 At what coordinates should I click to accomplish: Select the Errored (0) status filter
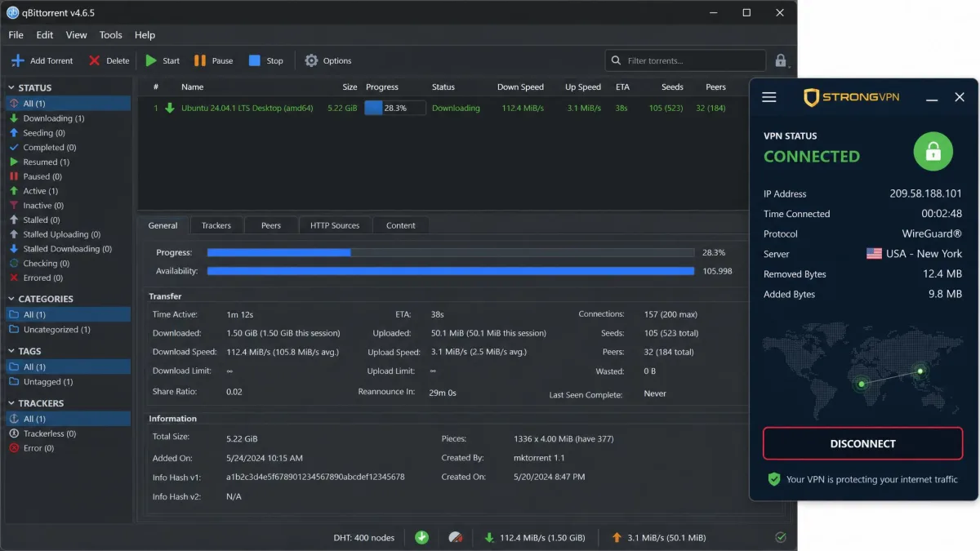[42, 278]
